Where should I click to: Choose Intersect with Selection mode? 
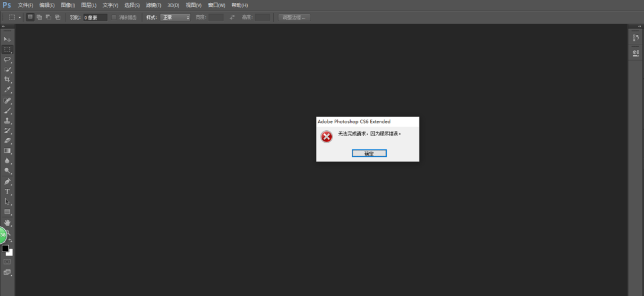pyautogui.click(x=57, y=17)
